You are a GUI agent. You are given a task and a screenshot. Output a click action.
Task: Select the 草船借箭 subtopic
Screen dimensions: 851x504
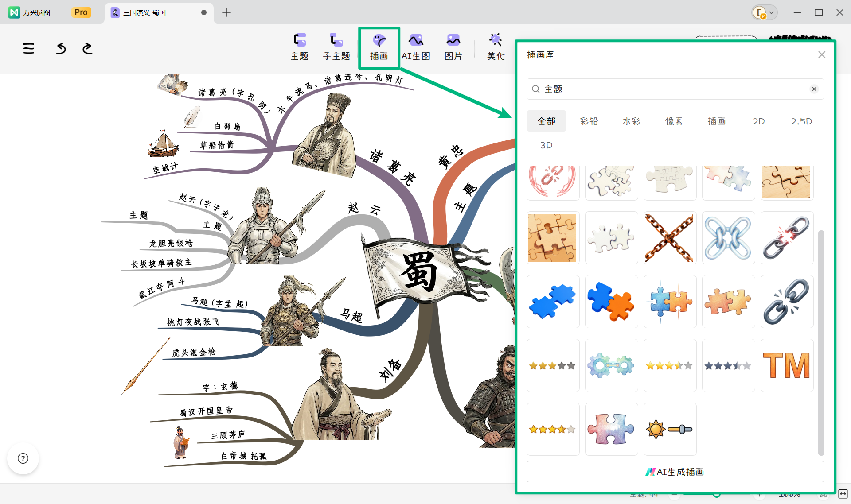(x=217, y=145)
